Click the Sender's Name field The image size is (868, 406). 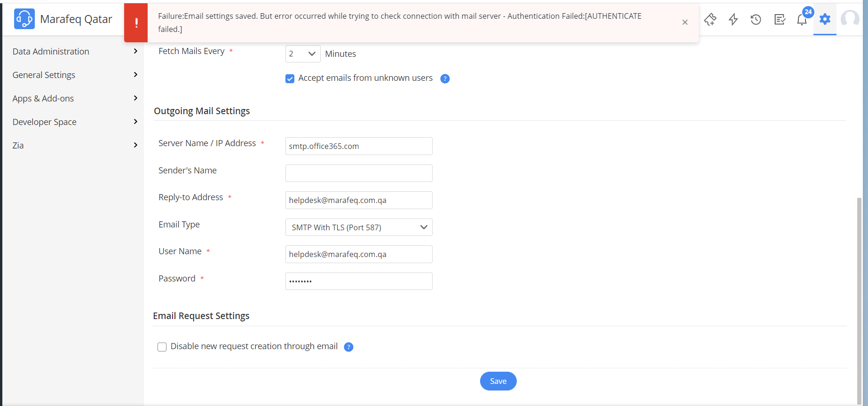click(359, 173)
